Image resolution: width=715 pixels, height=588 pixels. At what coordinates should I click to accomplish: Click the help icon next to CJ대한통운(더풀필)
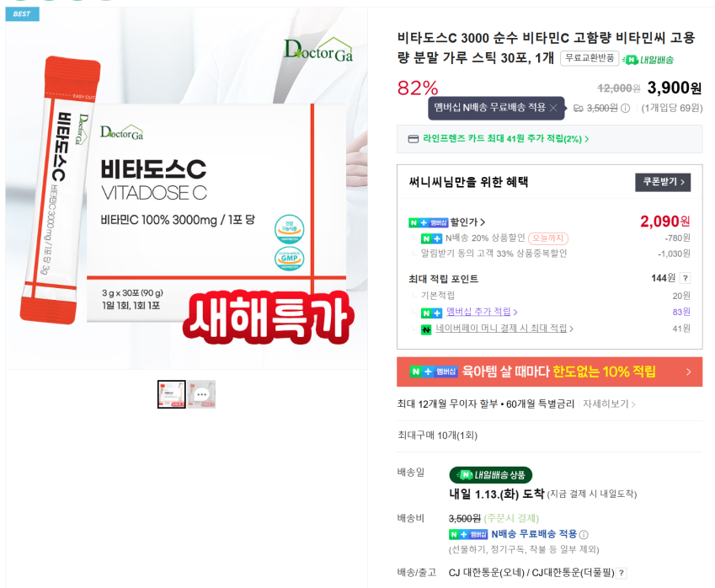tap(622, 573)
